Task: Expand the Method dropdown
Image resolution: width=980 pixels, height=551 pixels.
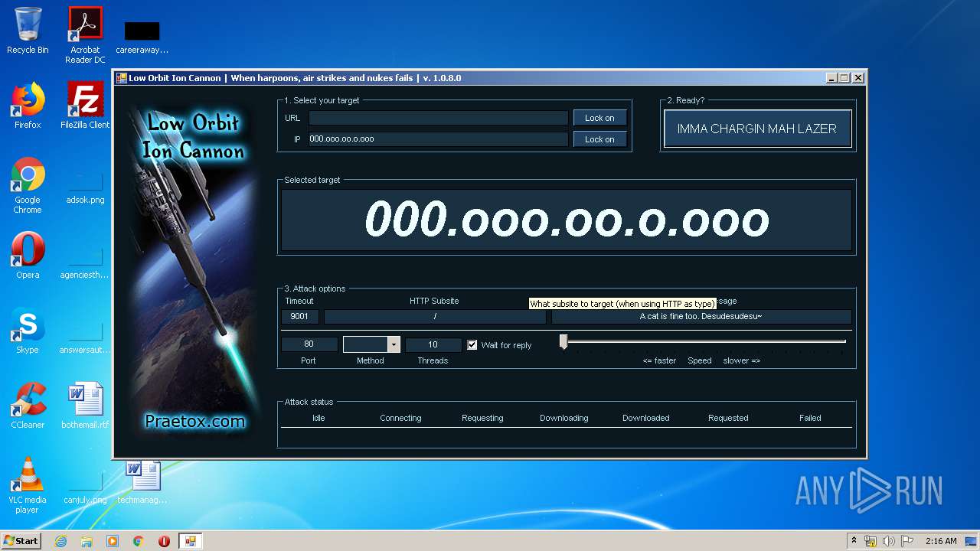Action: pos(394,345)
